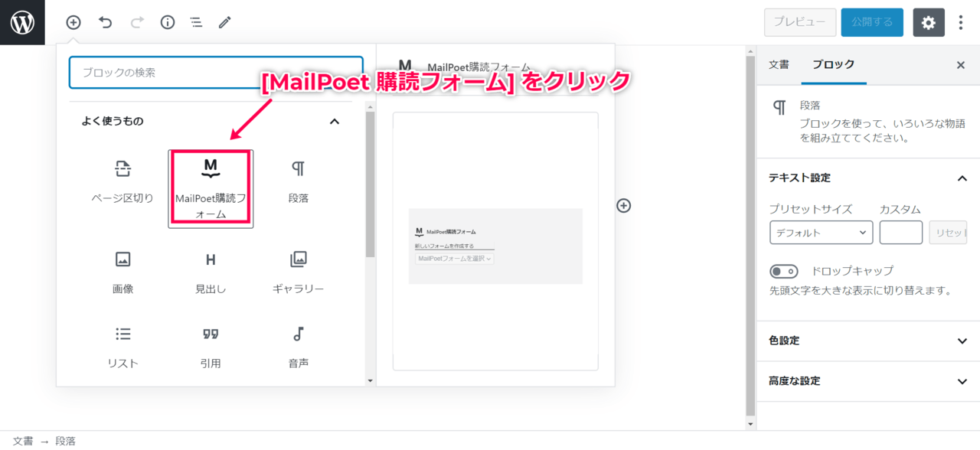
Task: Insert the MailPoet購読フォーム block
Action: point(211,188)
